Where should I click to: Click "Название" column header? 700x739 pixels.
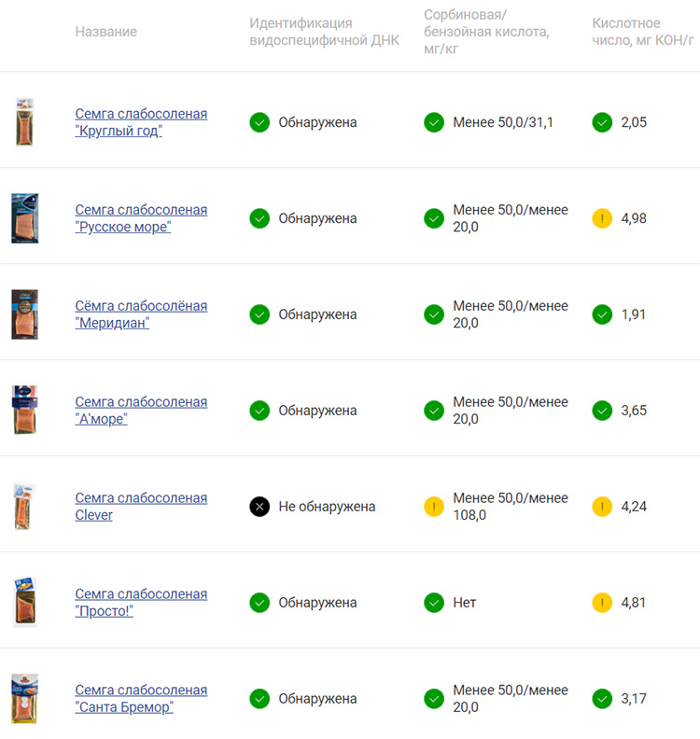[x=105, y=32]
